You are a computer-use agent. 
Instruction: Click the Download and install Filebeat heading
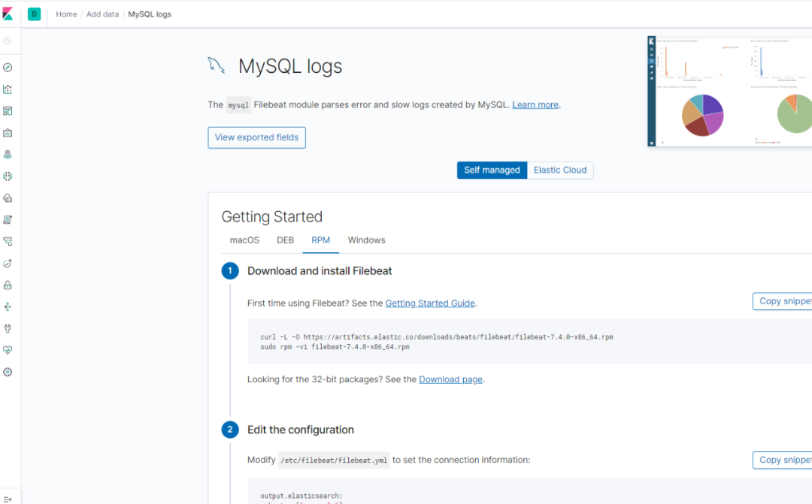pyautogui.click(x=320, y=271)
